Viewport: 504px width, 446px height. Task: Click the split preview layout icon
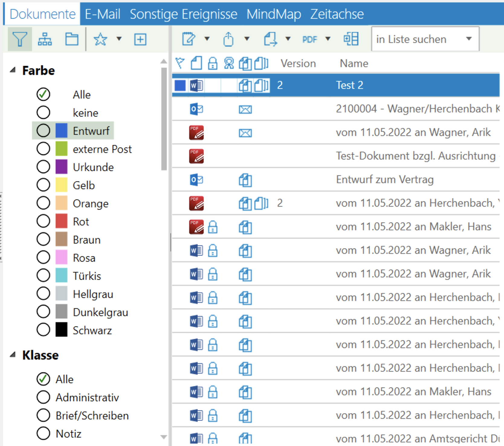[x=351, y=39]
